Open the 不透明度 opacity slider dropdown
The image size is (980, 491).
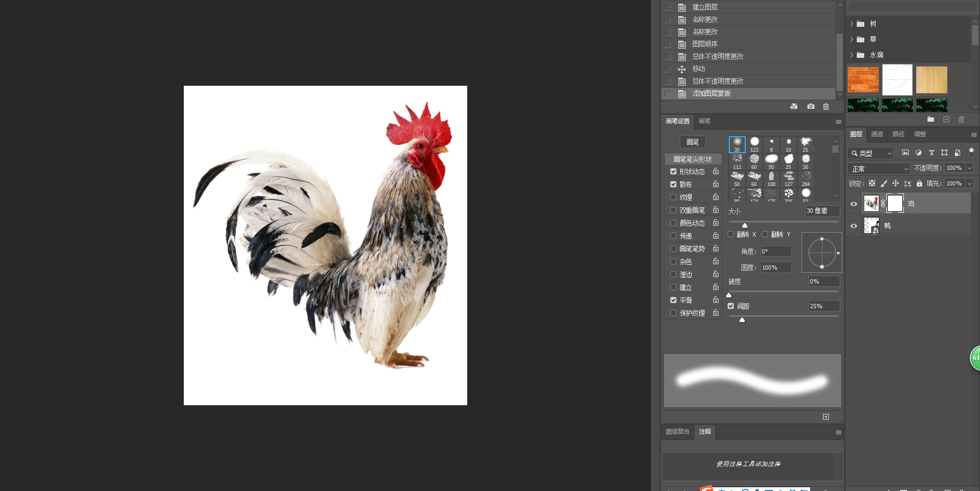[x=969, y=168]
